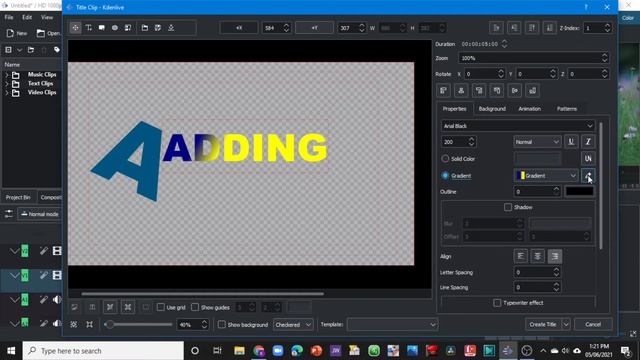Open the Template dropdown
The width and height of the screenshot is (640, 360).
(392, 324)
